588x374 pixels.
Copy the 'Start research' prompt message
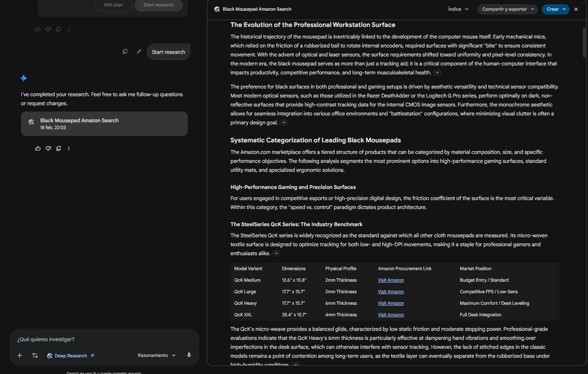(125, 51)
